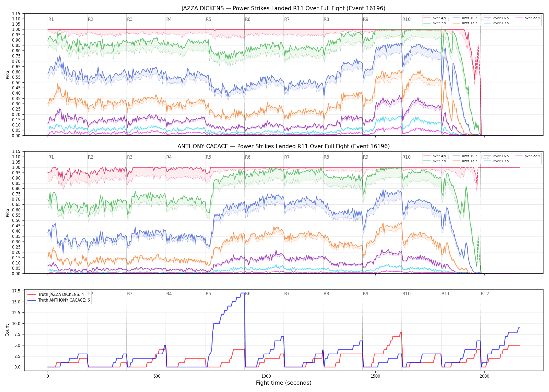Click the R5 marker in Dickens chart
This screenshot has height=392, width=549.
(208, 19)
